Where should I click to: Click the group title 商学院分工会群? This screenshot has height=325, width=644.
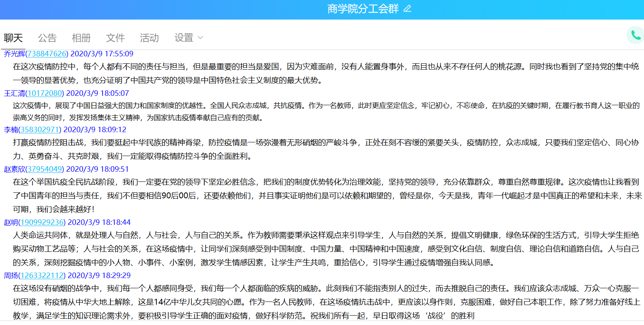point(363,9)
